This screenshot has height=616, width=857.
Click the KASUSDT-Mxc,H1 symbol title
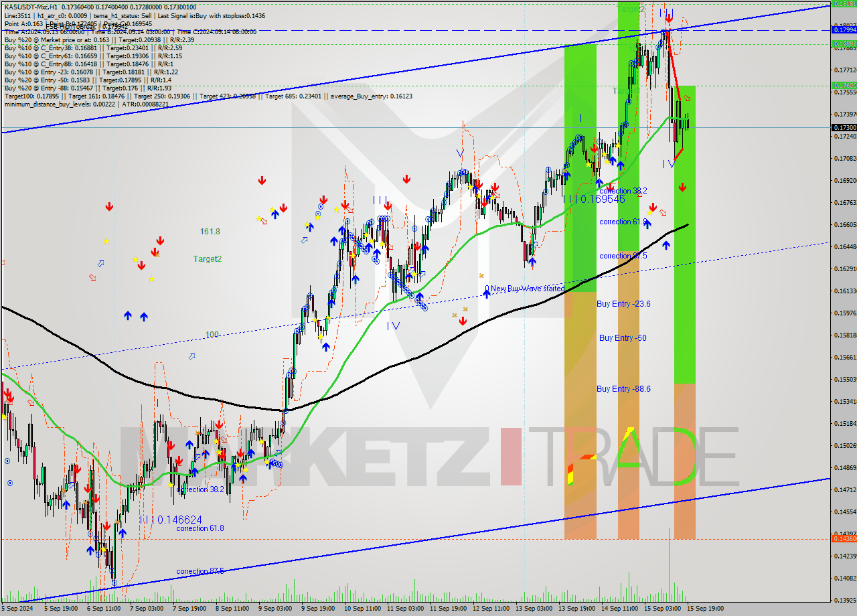coord(31,6)
